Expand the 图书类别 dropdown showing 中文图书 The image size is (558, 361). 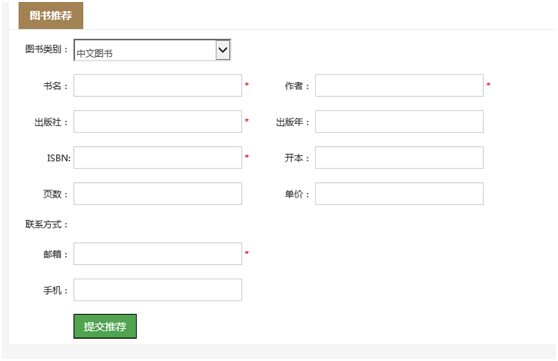(x=152, y=50)
